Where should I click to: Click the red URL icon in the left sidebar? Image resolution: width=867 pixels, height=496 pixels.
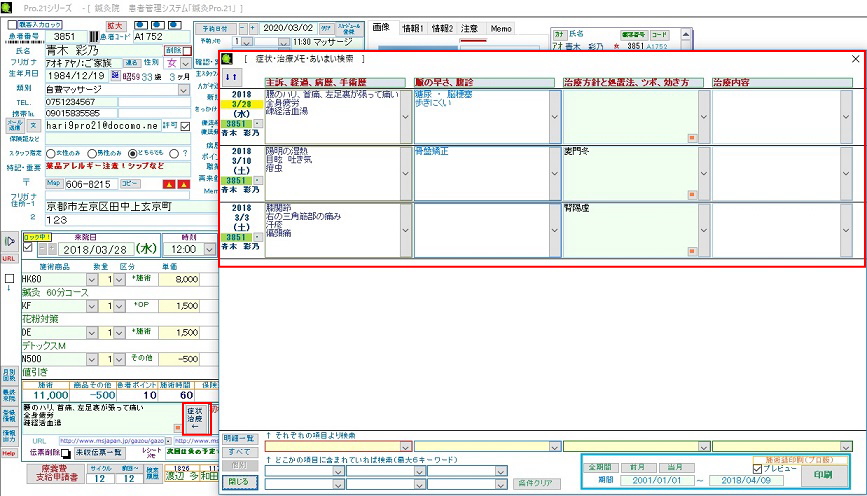point(9,258)
